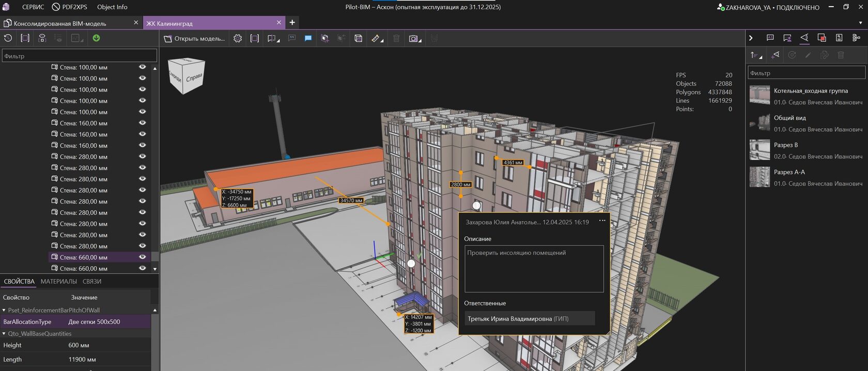This screenshot has width=868, height=371.
Task: Open the measurement ruler tool
Action: [x=376, y=38]
